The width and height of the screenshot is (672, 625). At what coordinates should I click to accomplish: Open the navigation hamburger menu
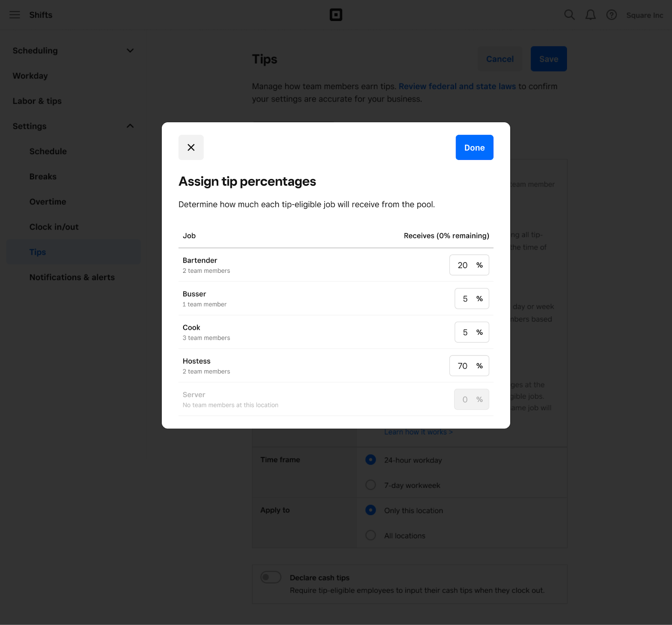[x=15, y=15]
